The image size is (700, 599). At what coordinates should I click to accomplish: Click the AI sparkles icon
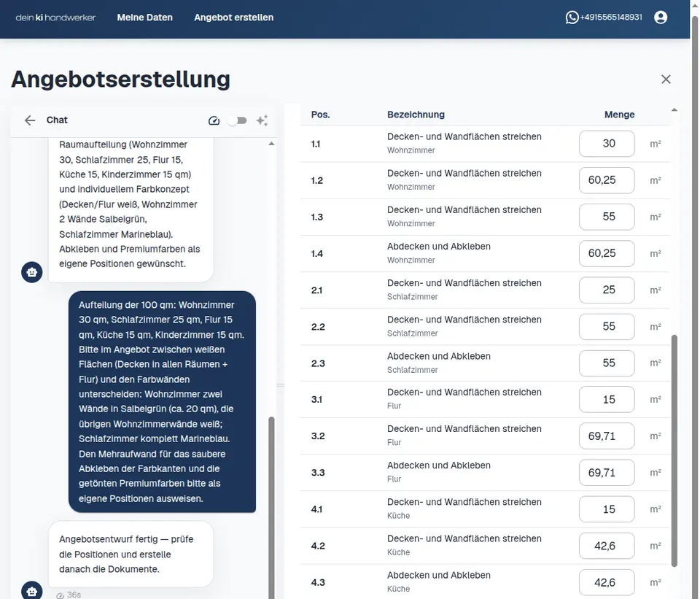[x=262, y=120]
